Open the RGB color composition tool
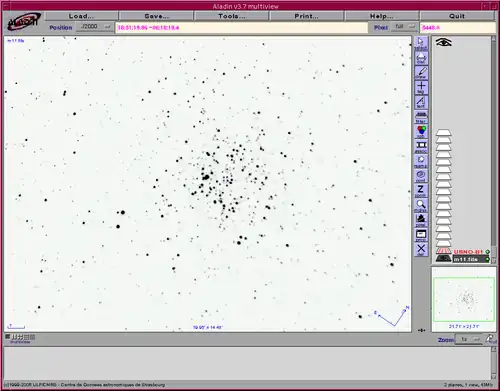Image resolution: width=500 pixels, height=391 pixels. tap(421, 131)
